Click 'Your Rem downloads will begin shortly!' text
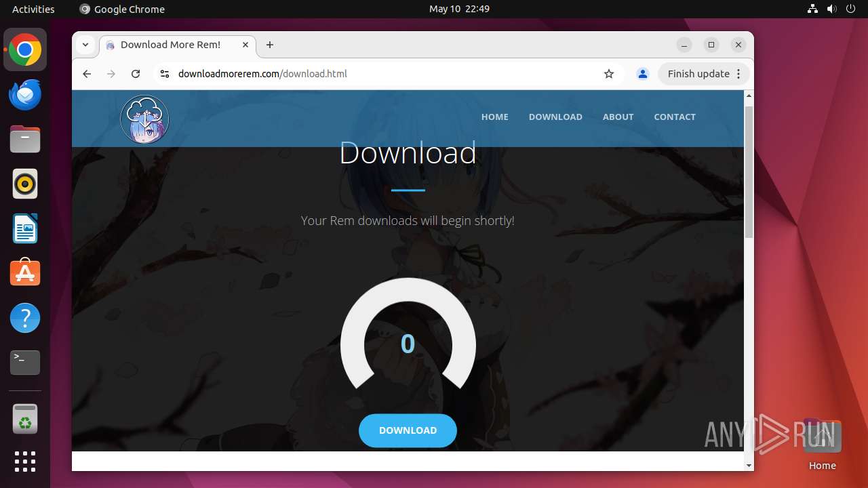Screen dimensions: 868x488 tap(408, 220)
